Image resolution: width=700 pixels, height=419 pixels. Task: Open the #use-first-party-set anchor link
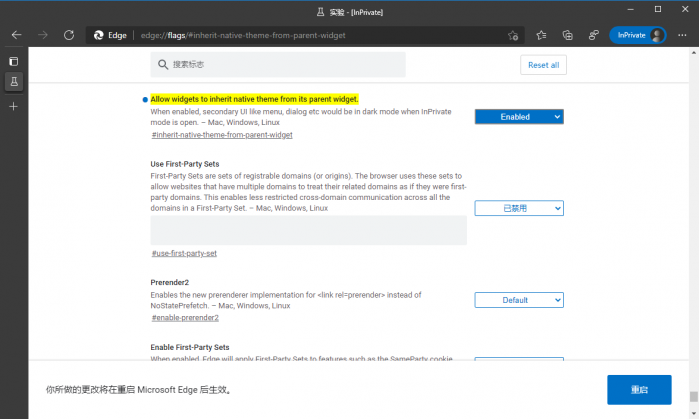pos(184,253)
